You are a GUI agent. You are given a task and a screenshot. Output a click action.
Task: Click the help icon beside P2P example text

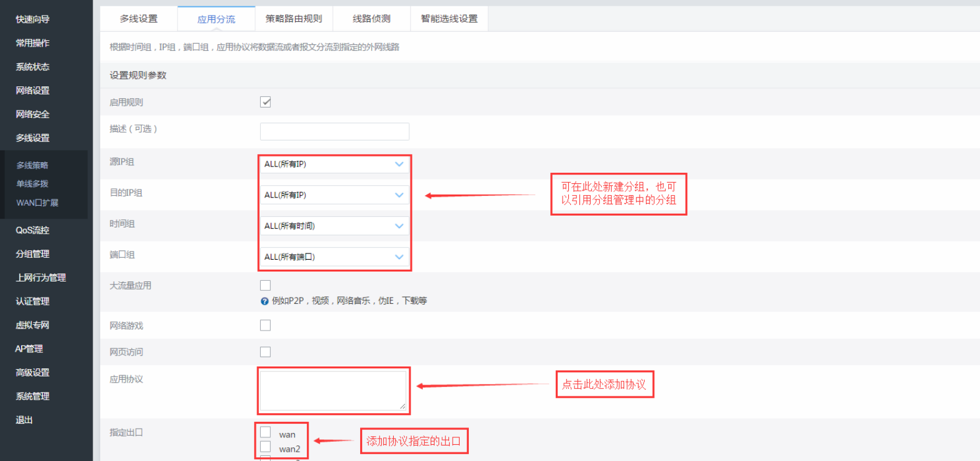[x=265, y=301]
